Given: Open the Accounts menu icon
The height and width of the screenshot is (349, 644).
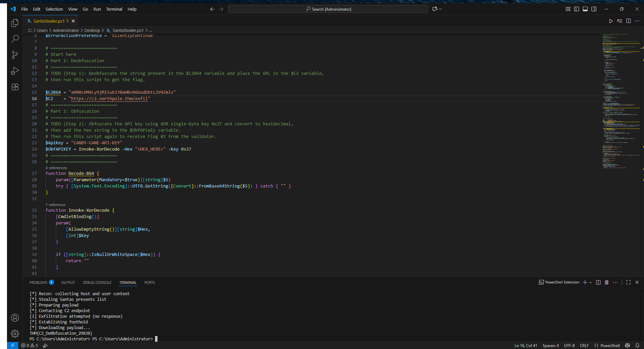Looking at the screenshot, I should [15, 318].
